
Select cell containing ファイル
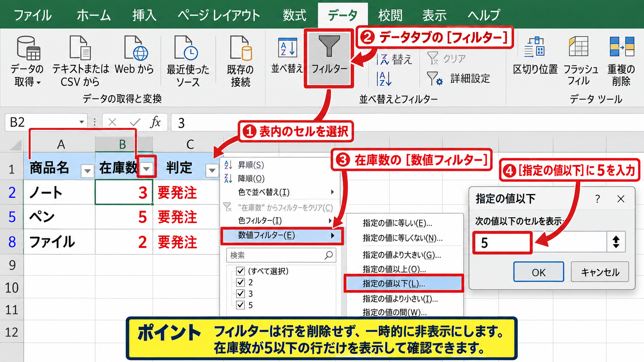[x=59, y=242]
